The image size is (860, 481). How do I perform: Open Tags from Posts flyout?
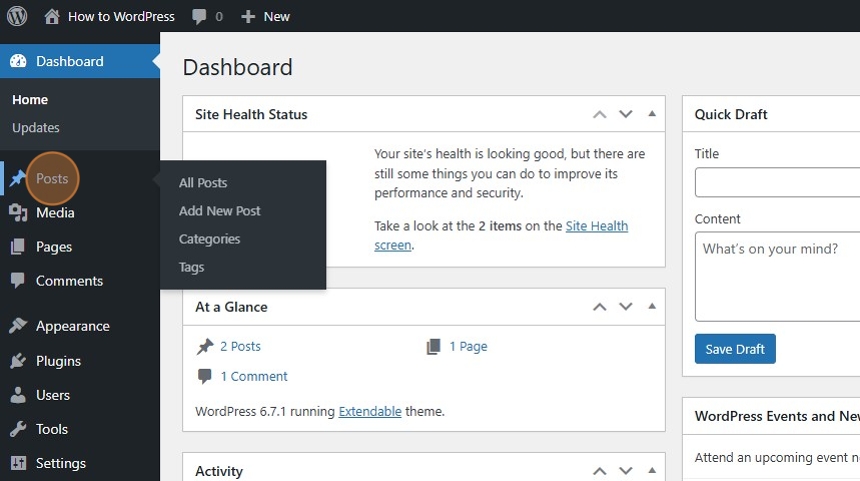click(191, 267)
